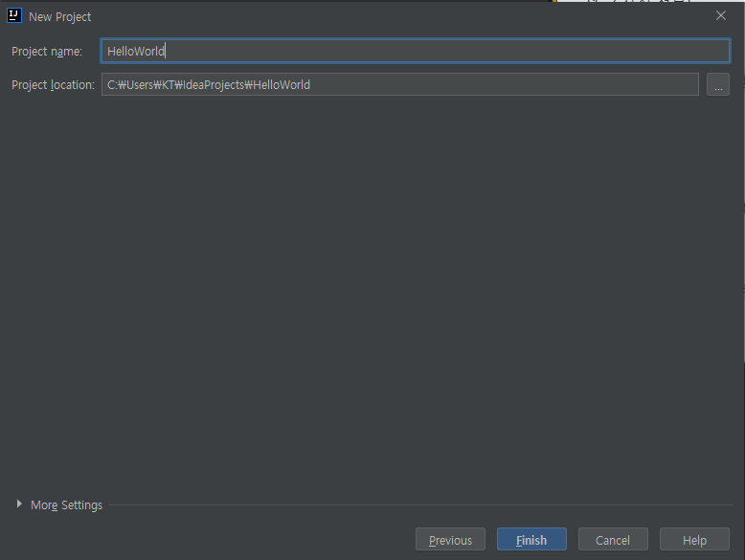The height and width of the screenshot is (560, 745).
Task: Click the Finish button
Action: (531, 539)
